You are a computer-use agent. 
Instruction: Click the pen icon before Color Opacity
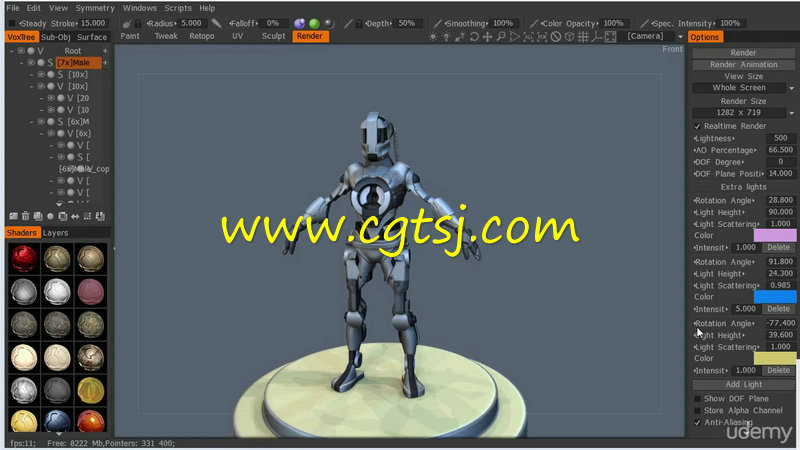533,23
